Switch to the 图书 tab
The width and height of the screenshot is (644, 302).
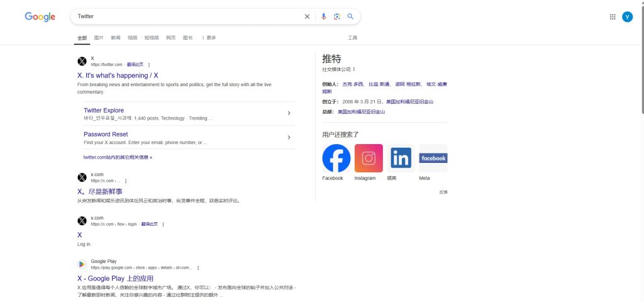187,38
